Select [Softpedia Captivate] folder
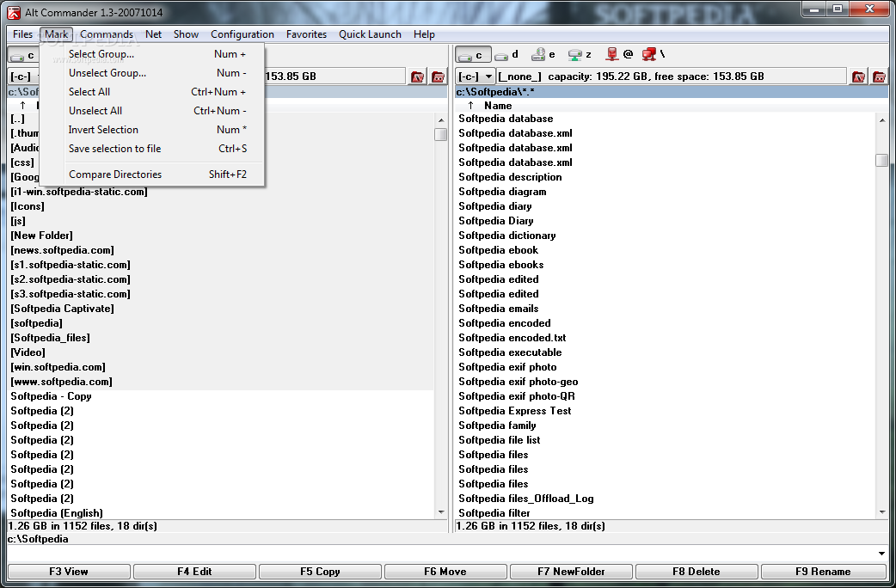Screen dimensions: 896x588 point(62,309)
